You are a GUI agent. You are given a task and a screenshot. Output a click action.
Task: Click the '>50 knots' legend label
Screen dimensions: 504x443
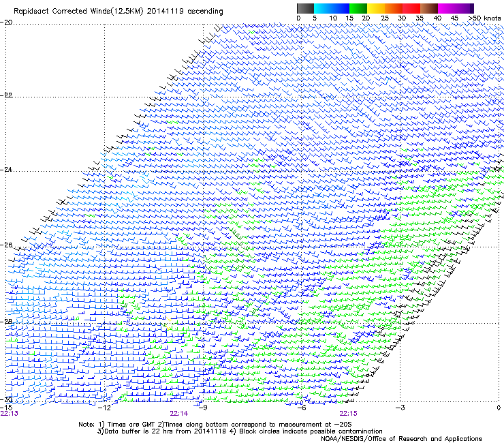tap(484, 18)
